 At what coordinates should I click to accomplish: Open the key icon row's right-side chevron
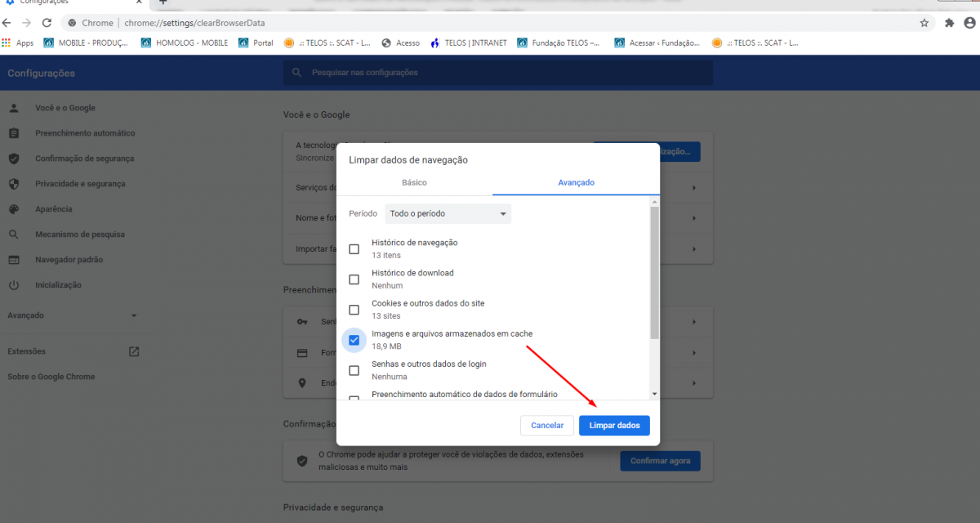[694, 322]
